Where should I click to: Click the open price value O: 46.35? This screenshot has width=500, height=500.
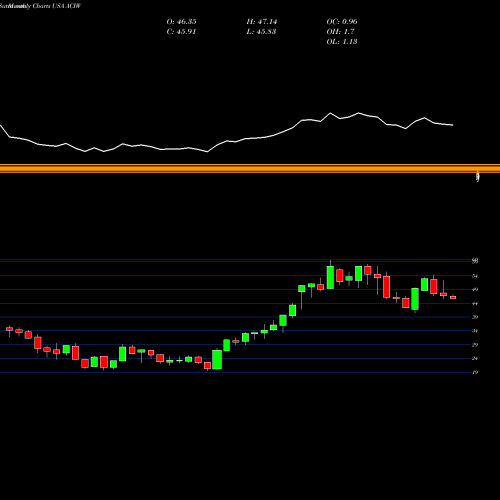point(181,22)
